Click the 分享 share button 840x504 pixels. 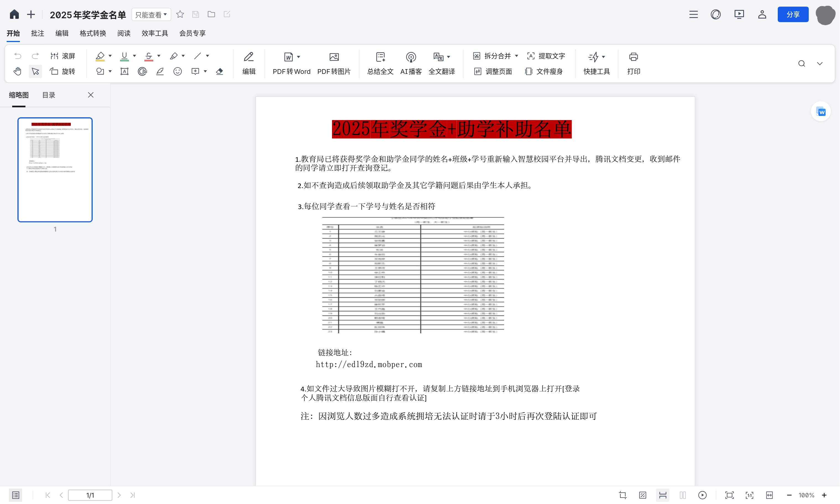(793, 14)
